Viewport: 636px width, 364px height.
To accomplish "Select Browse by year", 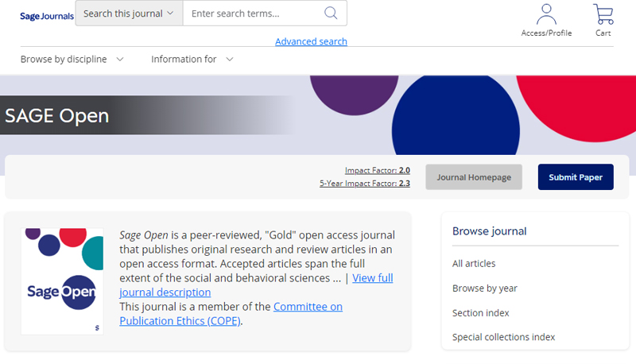I will (x=485, y=288).
